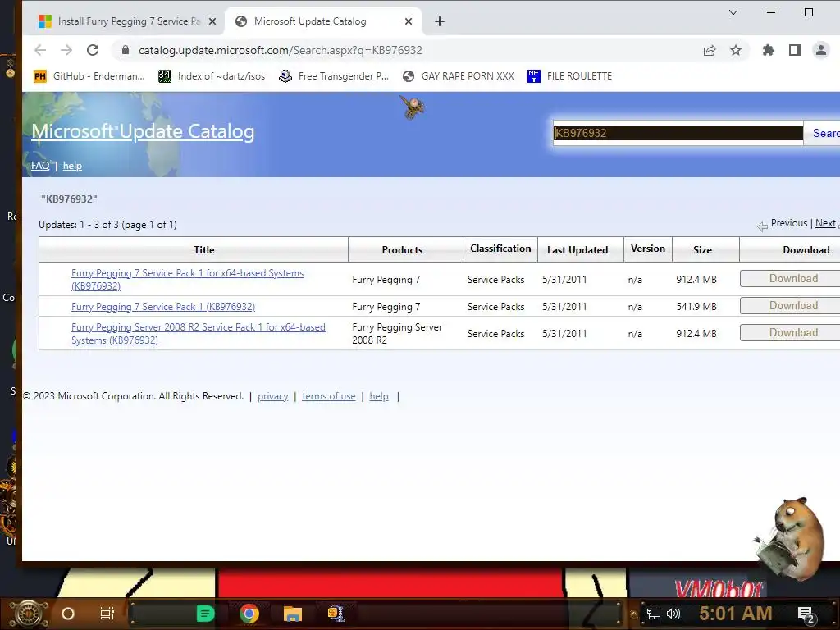Open the Service Pack 1 for x64-based Systems link

(187, 279)
